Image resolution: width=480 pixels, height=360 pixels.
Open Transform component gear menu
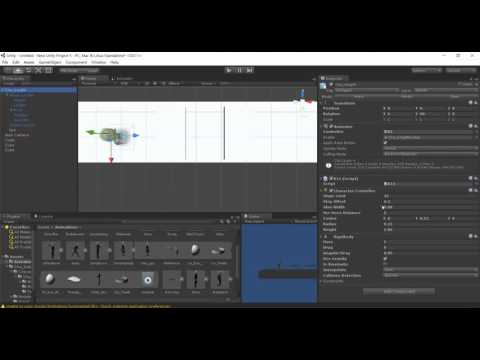476,103
